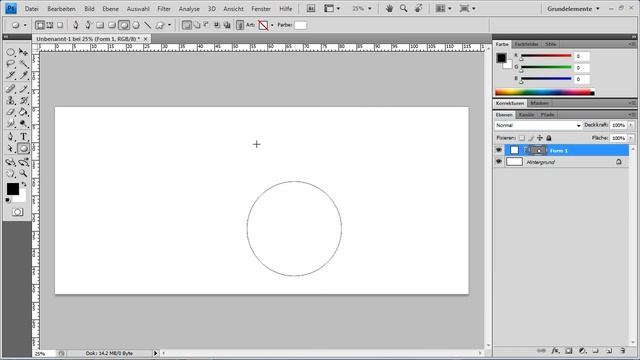The image size is (640, 360).
Task: Select the Elliptical Marquee tool in toolbox
Action: (x=11, y=52)
